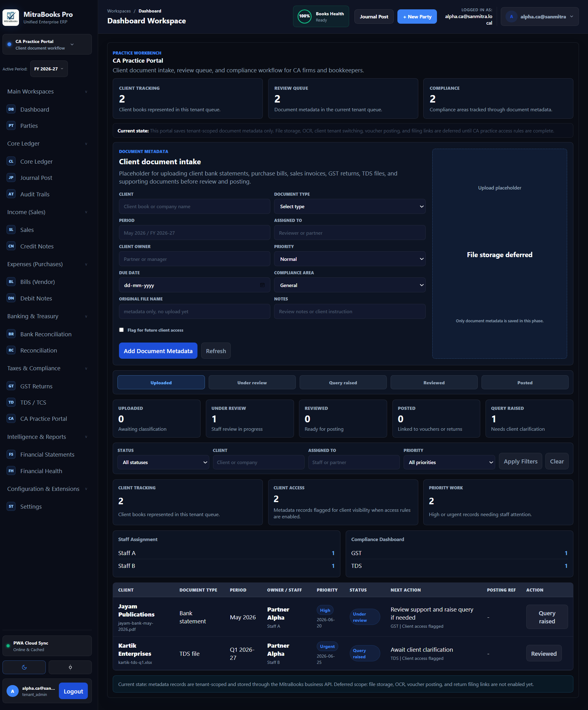Viewport: 588px width, 710px height.
Task: Collapse the Main Workspaces section
Action: [x=47, y=91]
